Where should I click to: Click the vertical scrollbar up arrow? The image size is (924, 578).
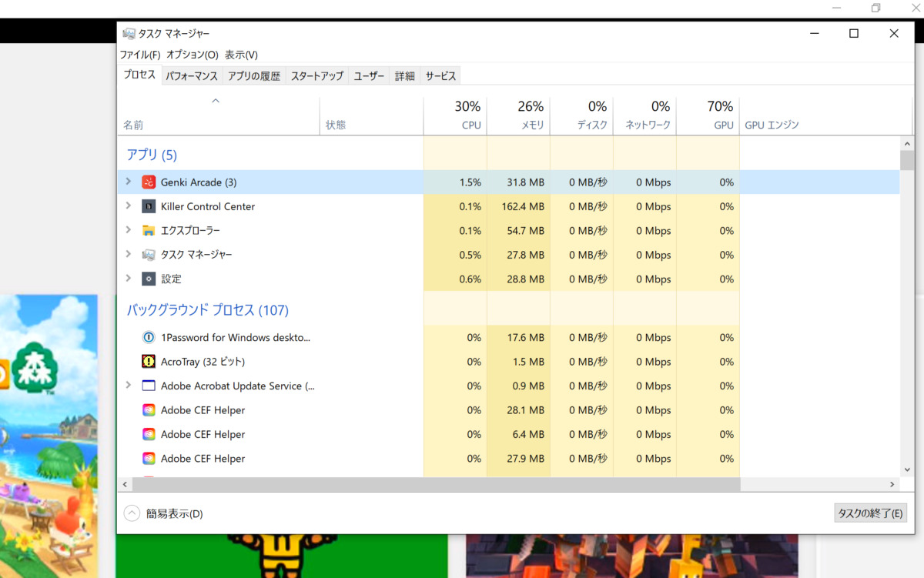click(907, 143)
